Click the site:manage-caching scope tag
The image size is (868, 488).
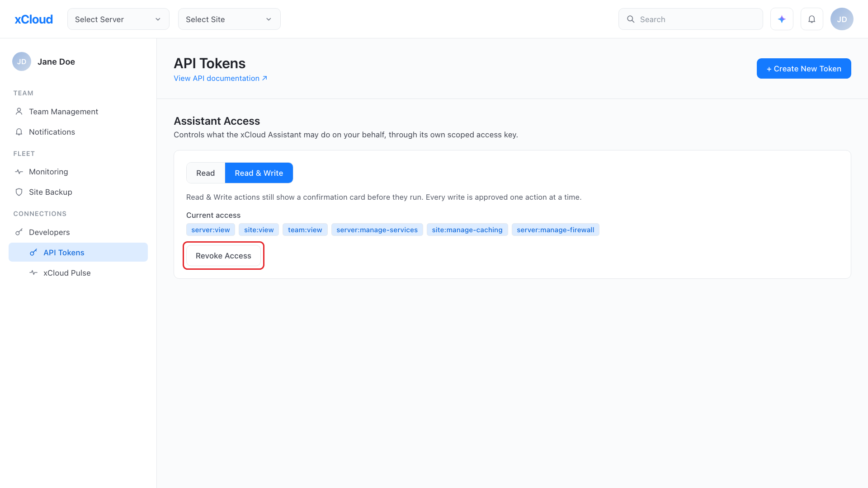[467, 230]
